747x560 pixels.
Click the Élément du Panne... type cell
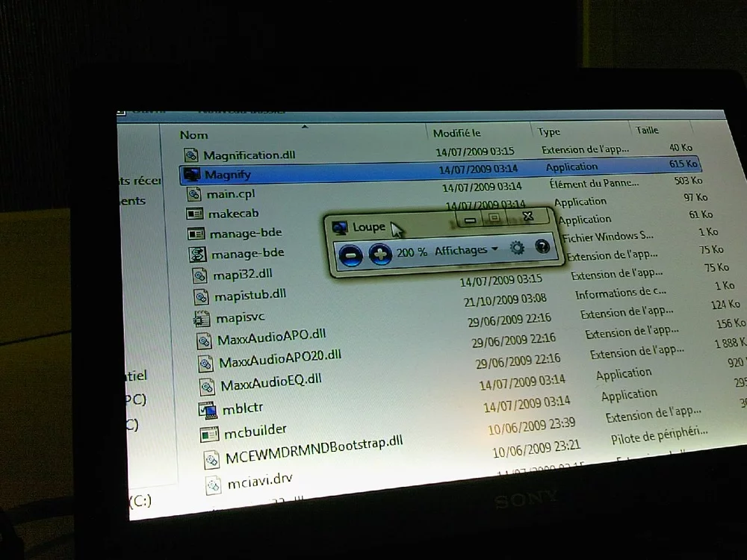coord(594,184)
